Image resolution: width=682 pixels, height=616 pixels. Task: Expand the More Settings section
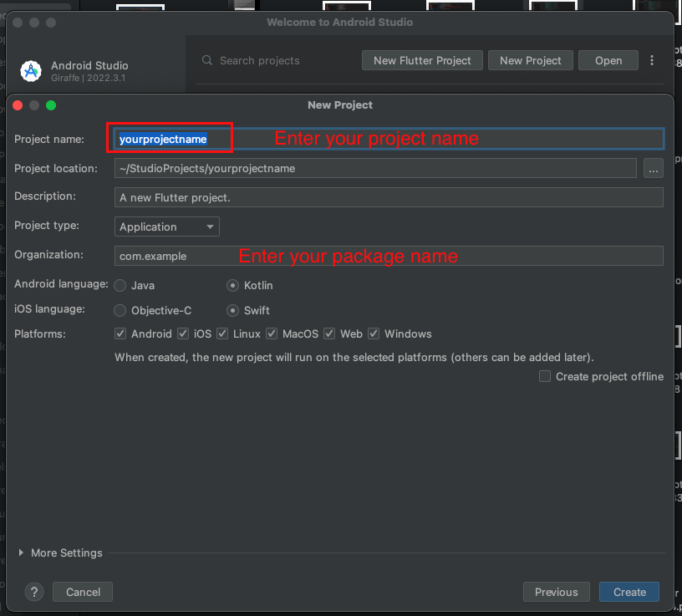[22, 552]
